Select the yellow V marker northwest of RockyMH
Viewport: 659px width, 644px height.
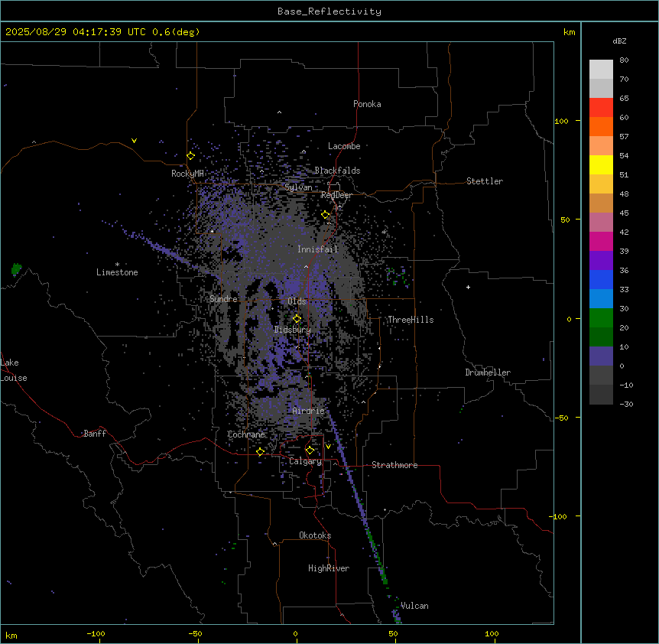134,141
